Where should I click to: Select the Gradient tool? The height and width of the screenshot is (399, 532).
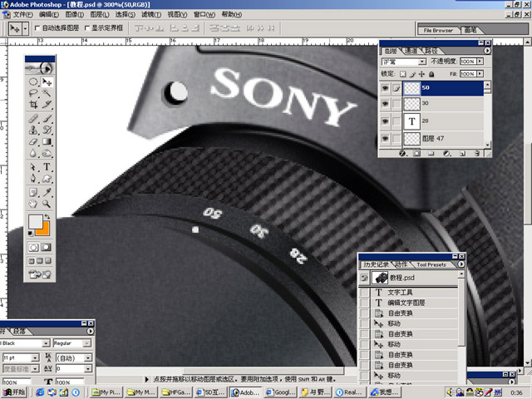(x=47, y=141)
